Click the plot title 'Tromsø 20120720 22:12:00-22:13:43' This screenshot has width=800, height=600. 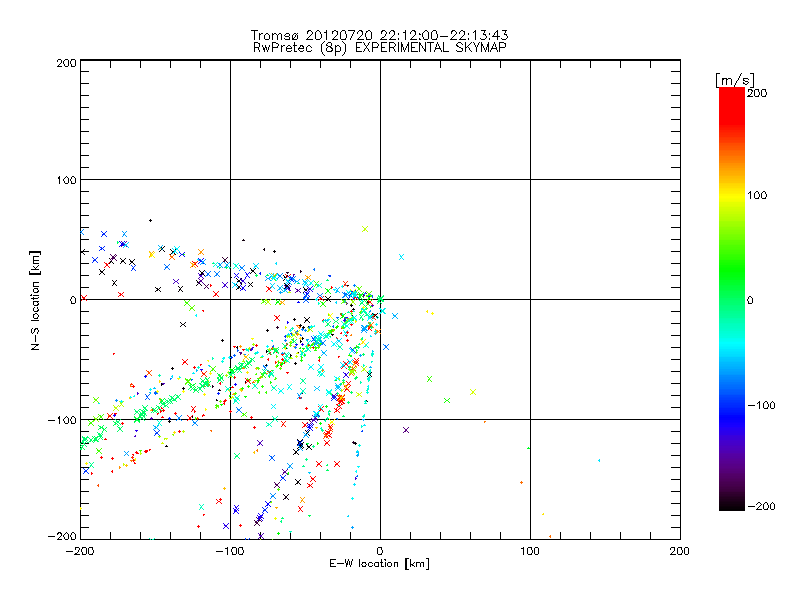pyautogui.click(x=379, y=35)
